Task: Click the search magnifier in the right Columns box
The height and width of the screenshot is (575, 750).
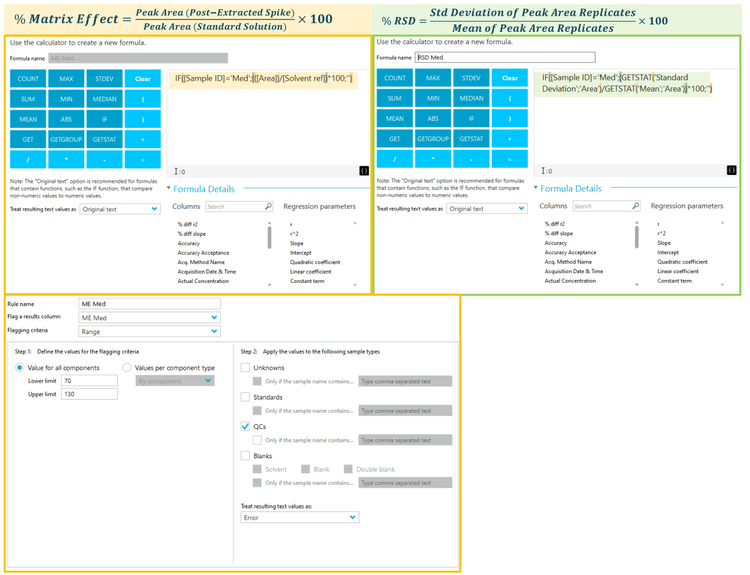Action: (635, 206)
